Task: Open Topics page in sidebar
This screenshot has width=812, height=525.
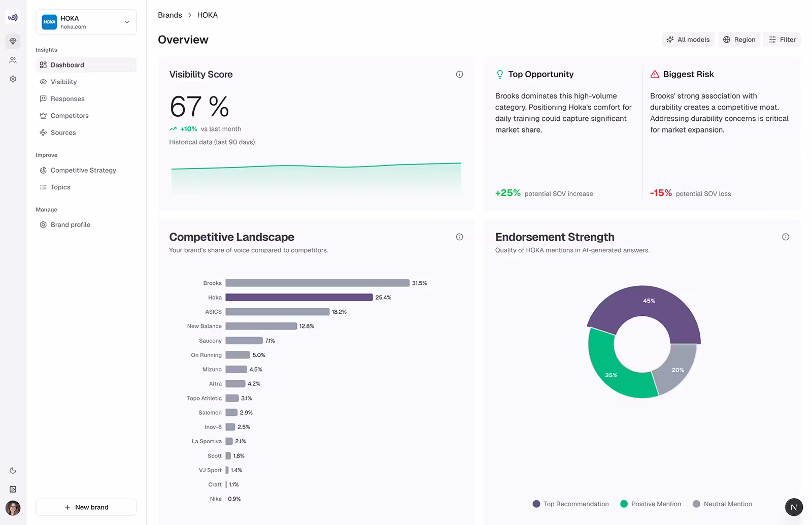Action: tap(86, 187)
